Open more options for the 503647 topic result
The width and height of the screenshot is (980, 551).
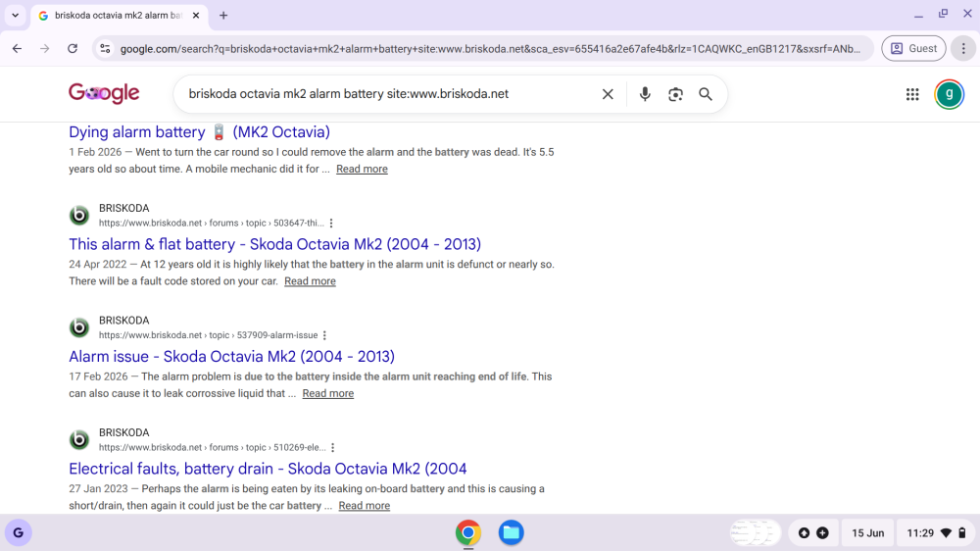tap(331, 224)
